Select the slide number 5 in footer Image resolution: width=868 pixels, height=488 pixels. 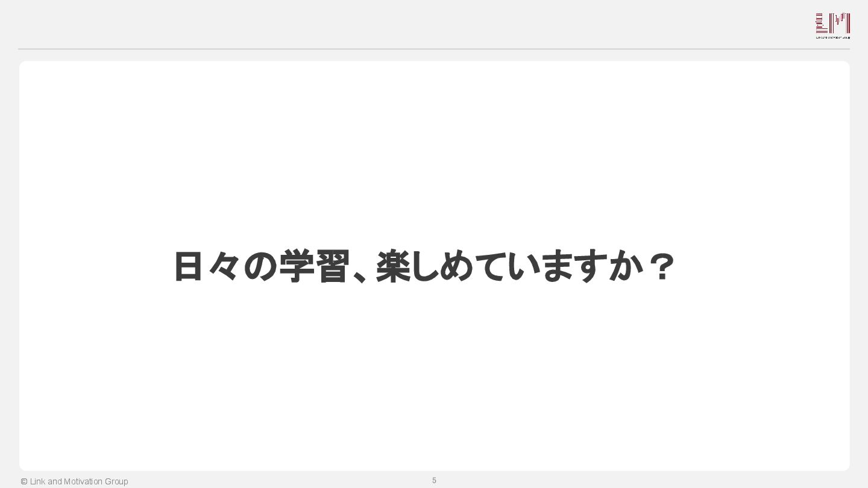click(x=434, y=480)
